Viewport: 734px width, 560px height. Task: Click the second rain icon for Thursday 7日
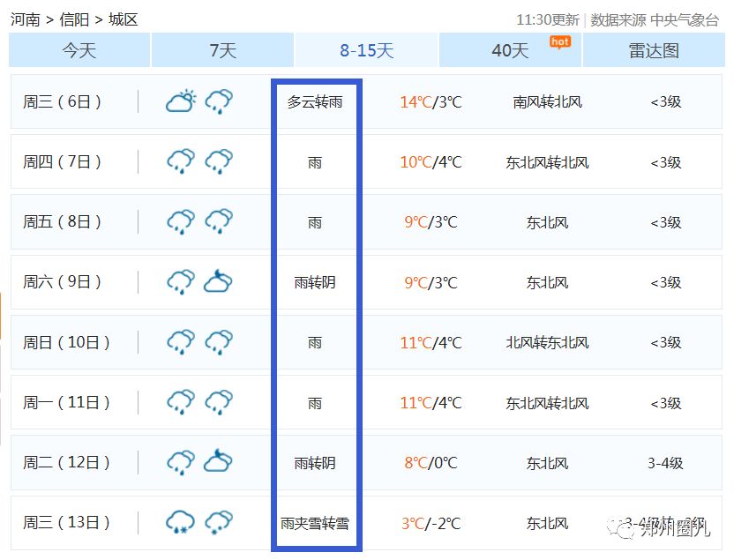(219, 161)
